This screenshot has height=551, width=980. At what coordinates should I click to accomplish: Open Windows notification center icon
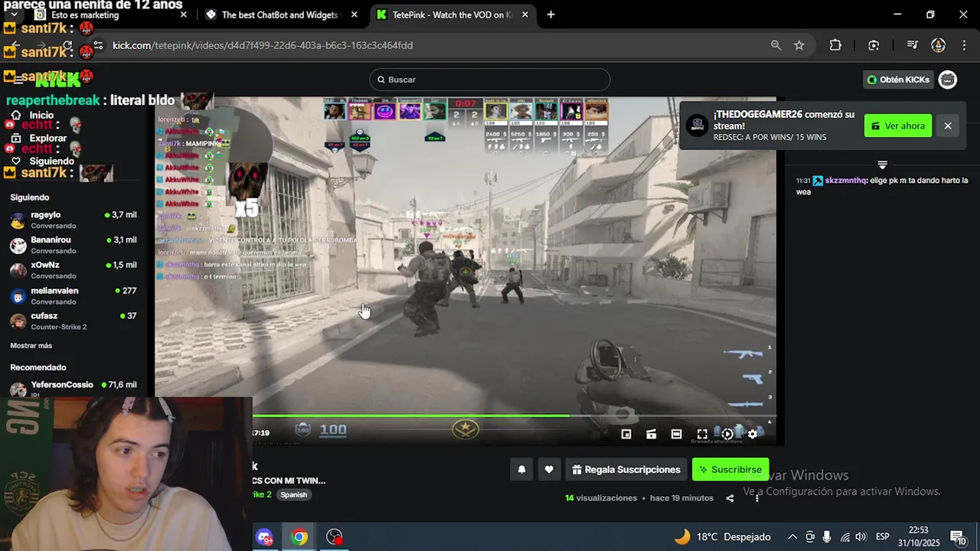pos(956,537)
